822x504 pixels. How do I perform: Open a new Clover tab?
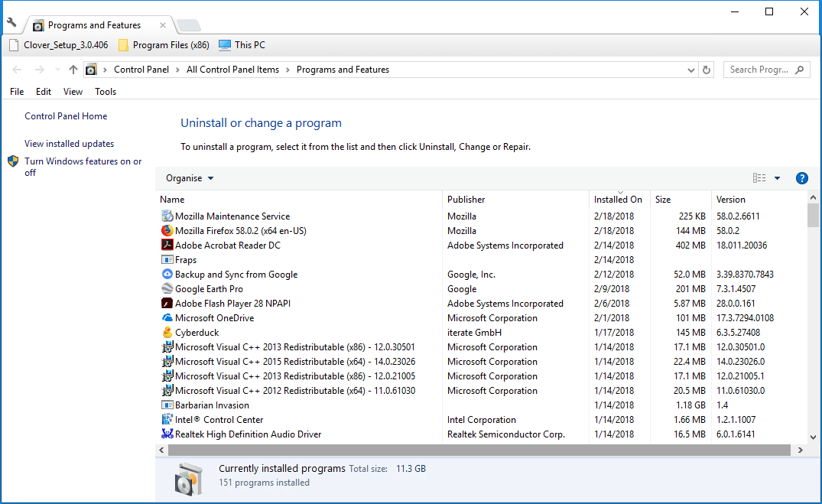click(189, 25)
